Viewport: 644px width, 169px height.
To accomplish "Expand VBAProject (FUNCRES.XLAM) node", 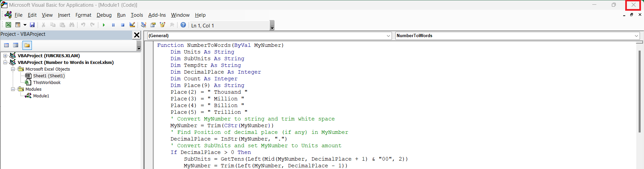I will tap(5, 56).
